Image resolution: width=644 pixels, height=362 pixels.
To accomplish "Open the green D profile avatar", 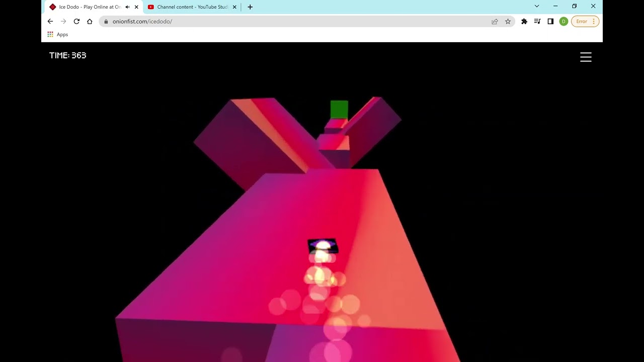I will pyautogui.click(x=563, y=22).
